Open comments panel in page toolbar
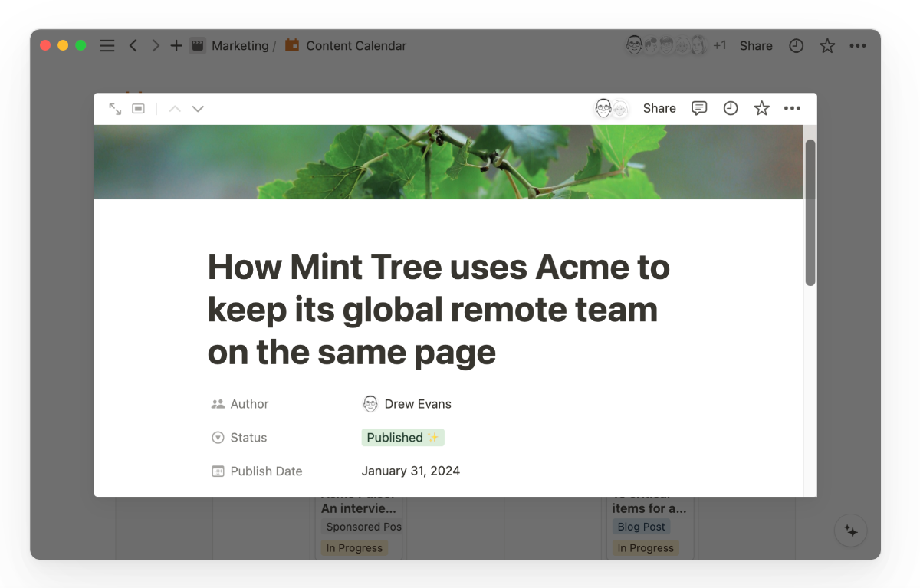 tap(699, 108)
